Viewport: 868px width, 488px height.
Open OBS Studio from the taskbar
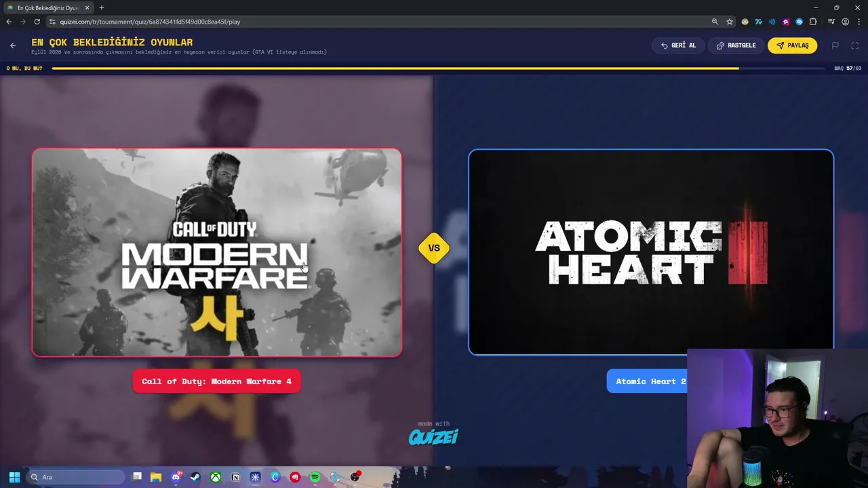355,477
